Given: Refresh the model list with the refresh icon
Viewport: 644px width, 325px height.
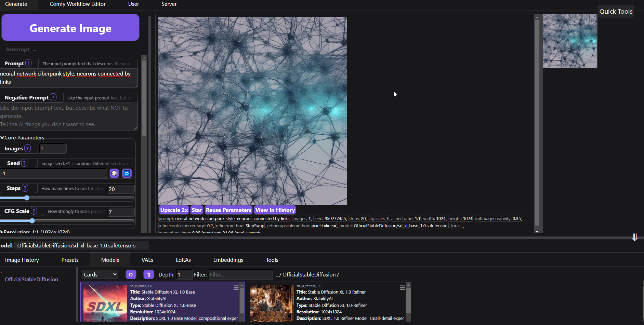Looking at the screenshot, I should (x=131, y=274).
